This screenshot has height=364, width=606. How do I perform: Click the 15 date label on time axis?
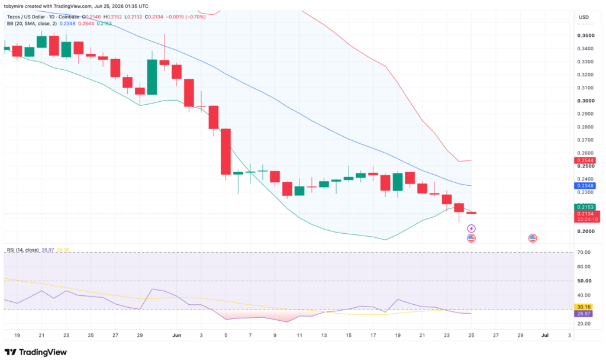349,336
